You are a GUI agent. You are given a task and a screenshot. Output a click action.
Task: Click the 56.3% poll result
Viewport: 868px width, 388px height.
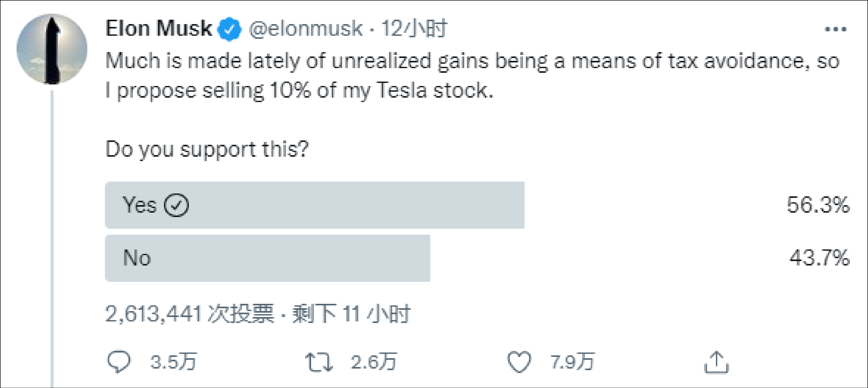818,205
